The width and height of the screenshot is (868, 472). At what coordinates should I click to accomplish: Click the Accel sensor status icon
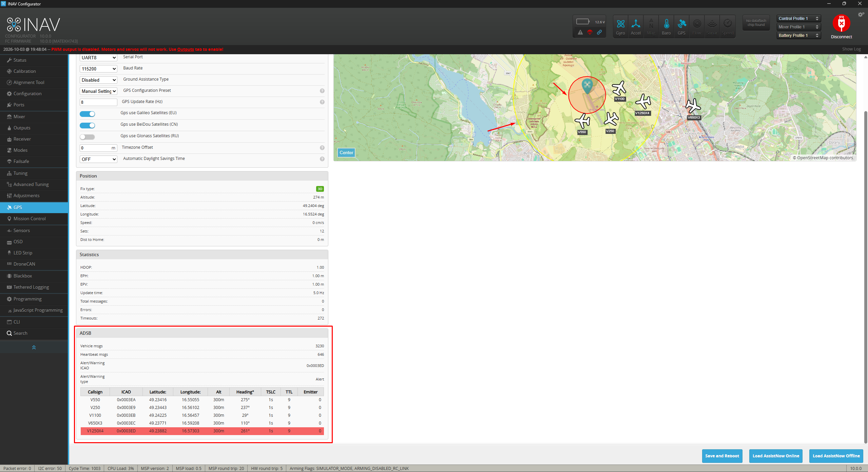636,26
